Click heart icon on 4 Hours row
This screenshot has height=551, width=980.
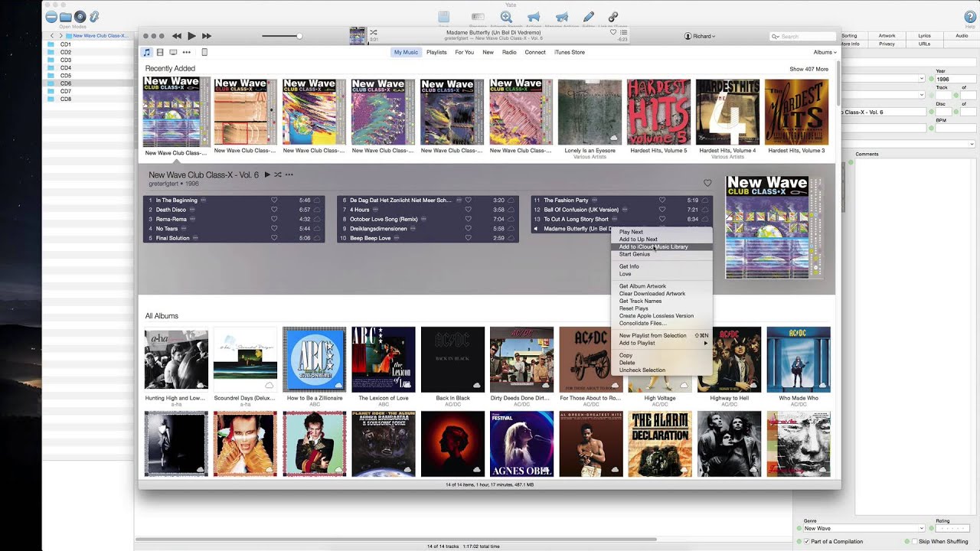point(469,210)
